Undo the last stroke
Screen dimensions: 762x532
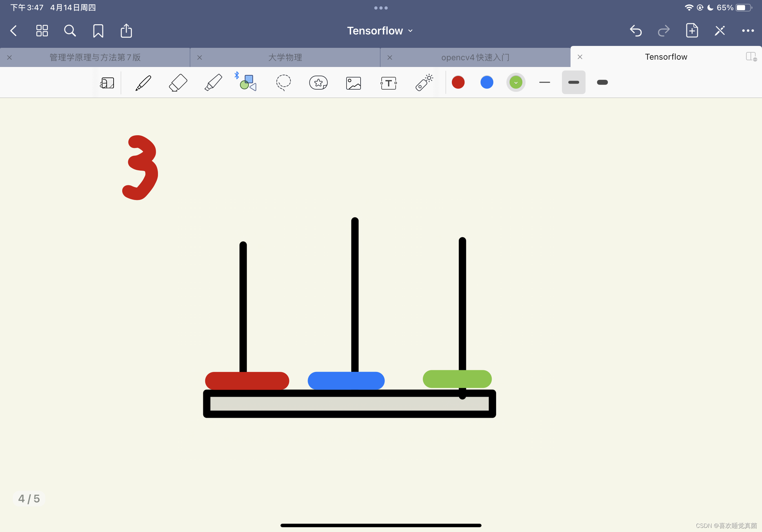click(636, 31)
